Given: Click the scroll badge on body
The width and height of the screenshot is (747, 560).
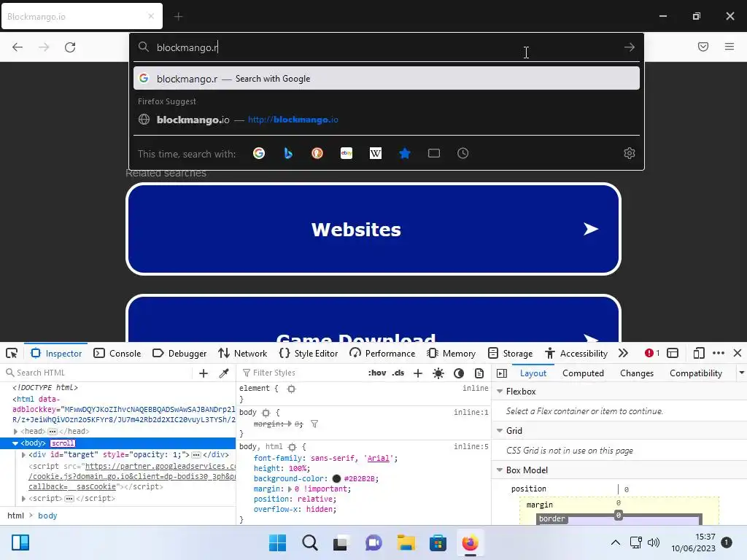Looking at the screenshot, I should tap(63, 443).
